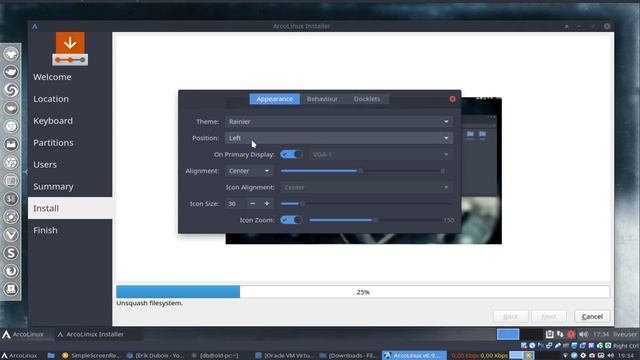Viewport: 640px width, 360px height.
Task: Click the 'Unsquash filesystem.' status text
Action: click(149, 303)
